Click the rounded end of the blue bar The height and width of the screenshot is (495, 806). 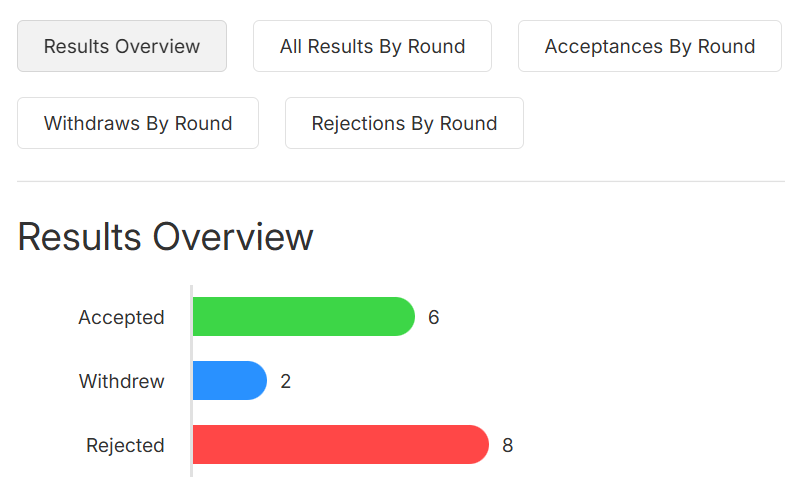[x=257, y=380]
